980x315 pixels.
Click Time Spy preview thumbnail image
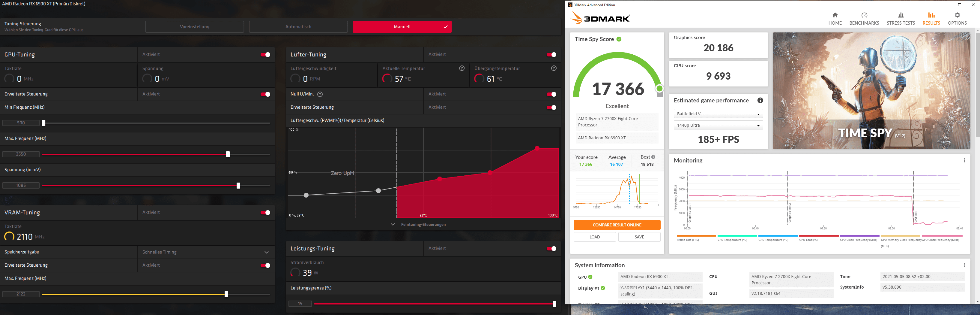(871, 91)
